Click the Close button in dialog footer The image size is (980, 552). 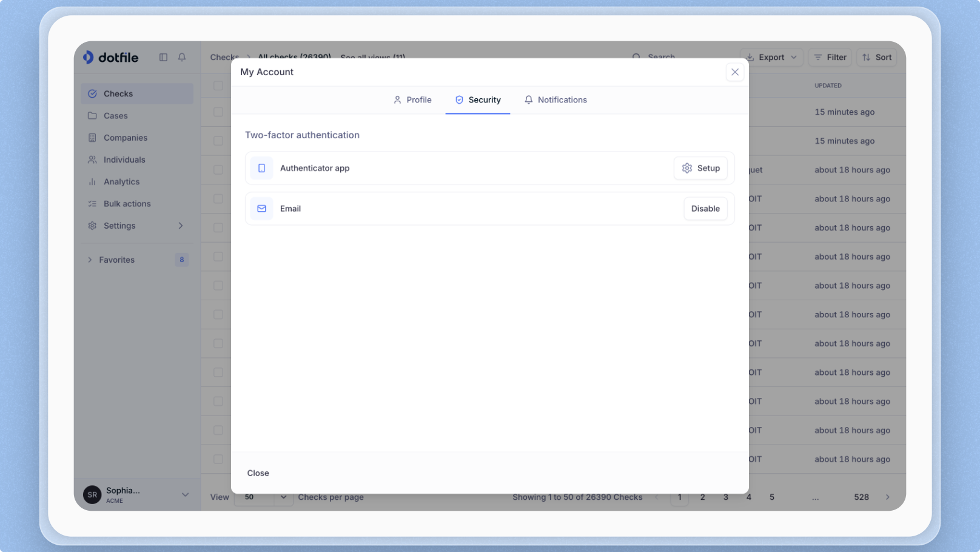[258, 473]
